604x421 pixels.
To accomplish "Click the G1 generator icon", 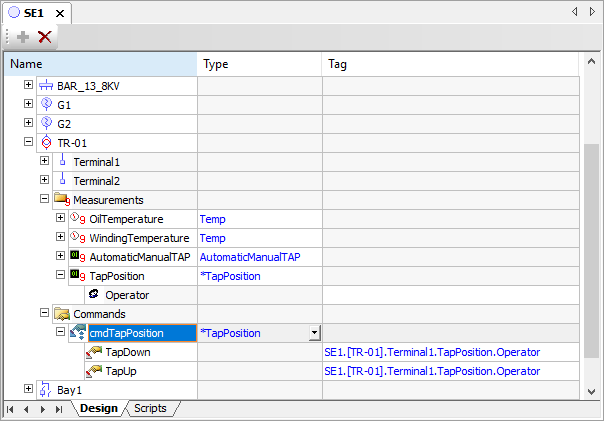I will 46,105.
